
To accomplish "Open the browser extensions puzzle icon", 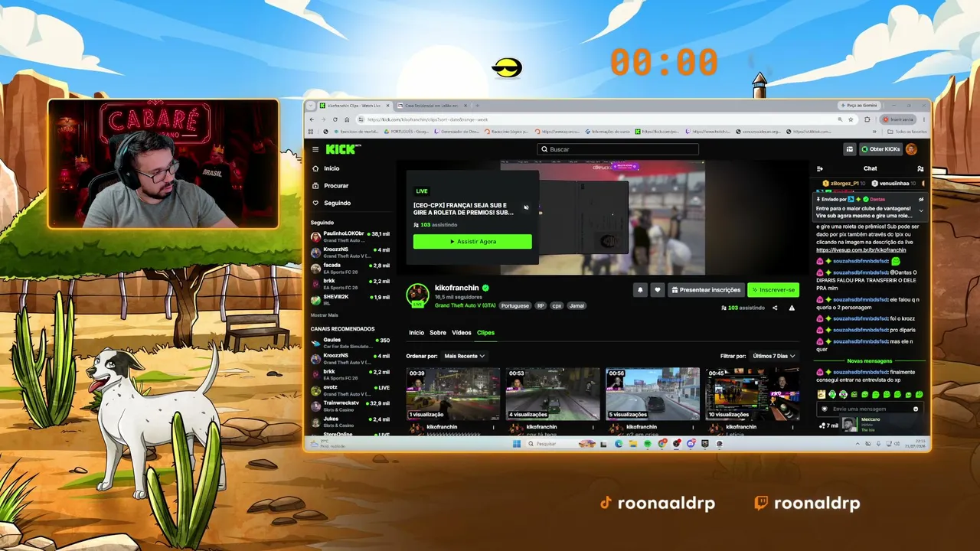I will (867, 119).
